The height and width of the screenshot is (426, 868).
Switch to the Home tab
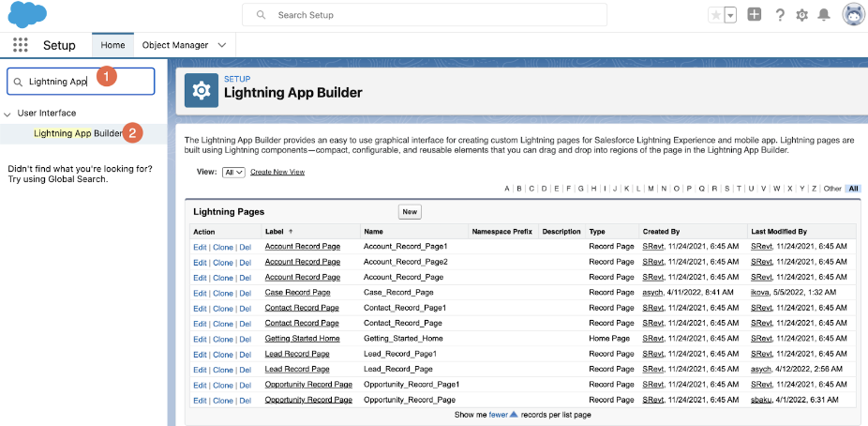click(112, 45)
